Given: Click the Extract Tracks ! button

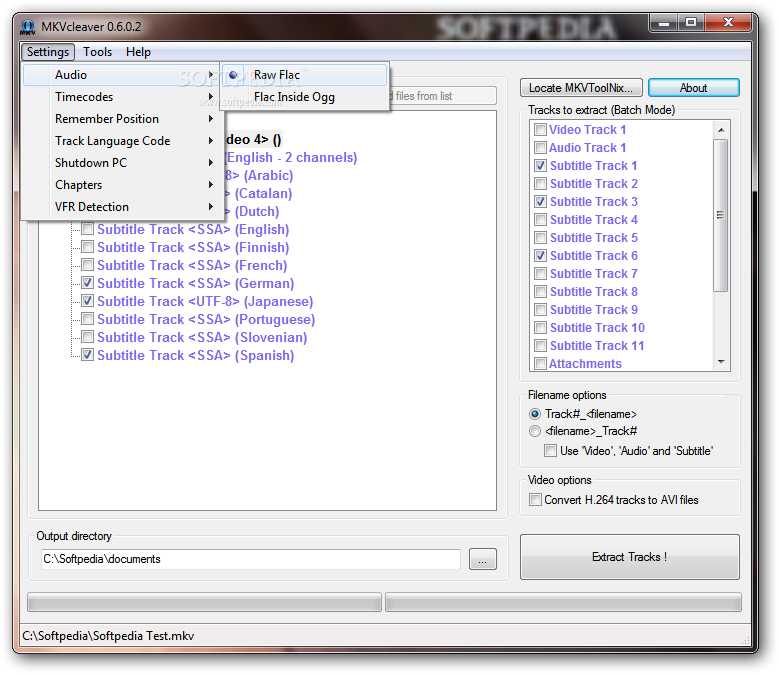Looking at the screenshot, I should point(629,557).
